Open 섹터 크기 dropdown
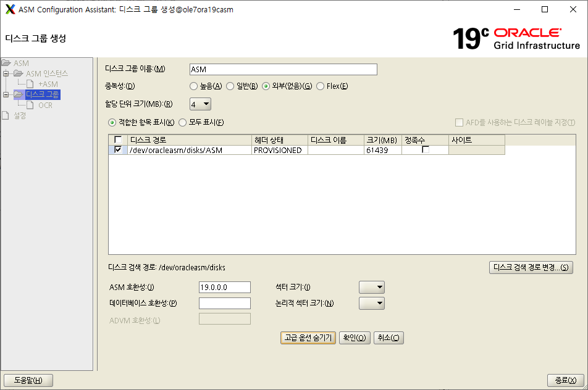The height and width of the screenshot is (390, 588). pyautogui.click(x=372, y=288)
